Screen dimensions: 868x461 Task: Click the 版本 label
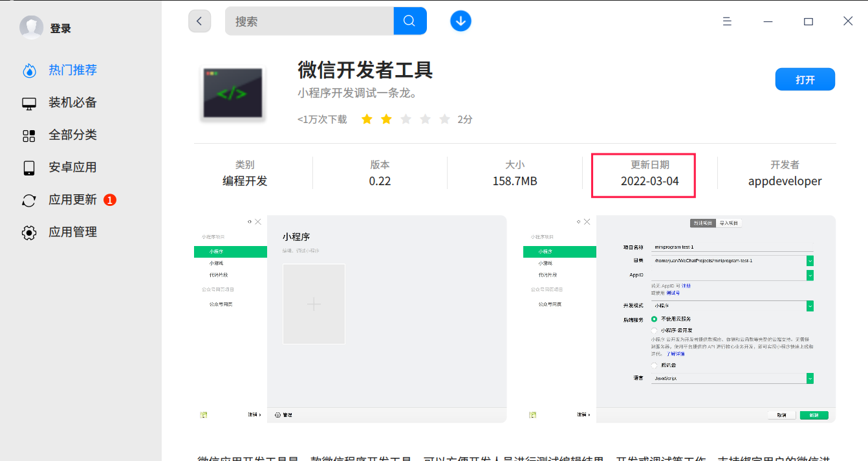(380, 165)
